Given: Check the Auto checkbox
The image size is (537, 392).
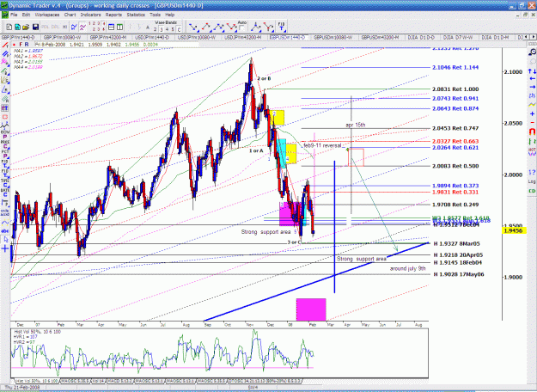Looking at the screenshot, I should click(242, 28).
